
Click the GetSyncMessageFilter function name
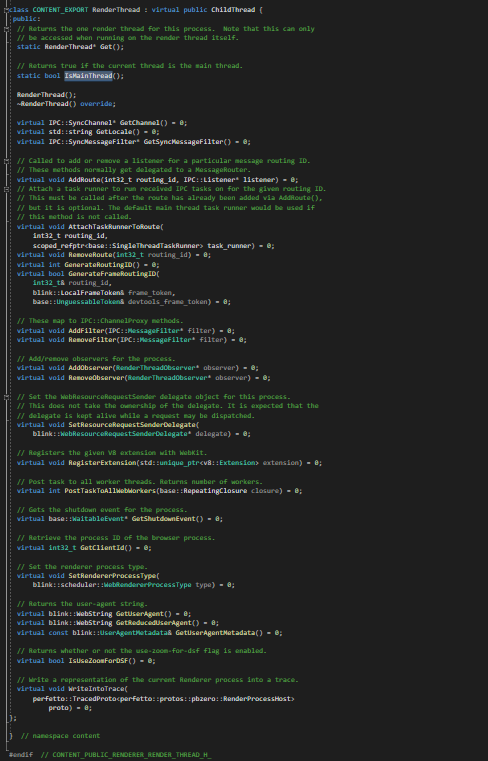click(x=184, y=142)
